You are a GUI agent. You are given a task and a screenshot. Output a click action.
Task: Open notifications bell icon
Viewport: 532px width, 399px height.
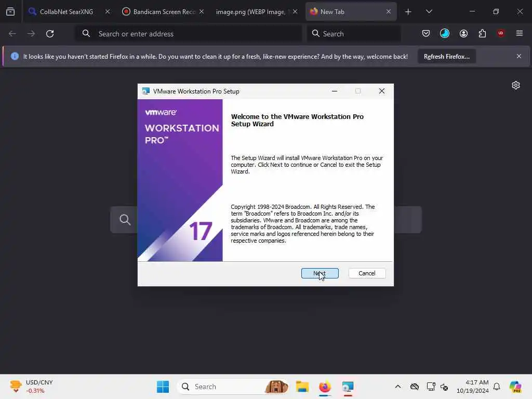click(497, 387)
